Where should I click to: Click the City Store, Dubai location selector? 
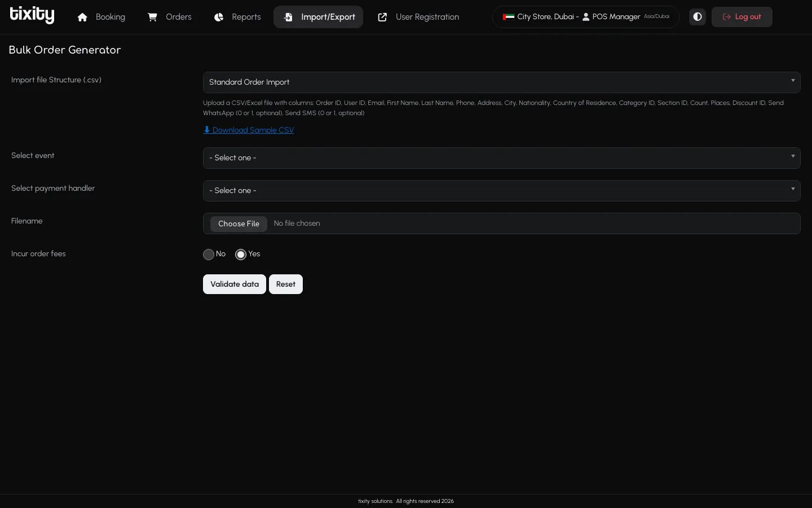point(586,17)
